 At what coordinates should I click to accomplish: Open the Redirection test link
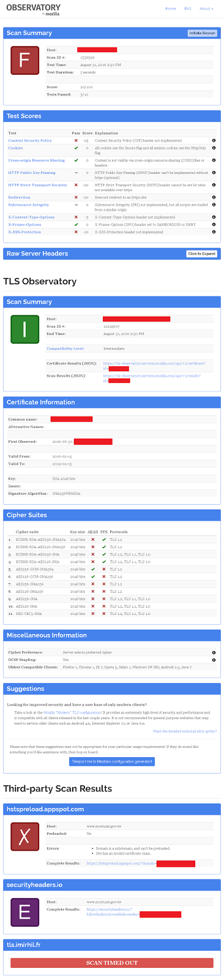[x=19, y=197]
